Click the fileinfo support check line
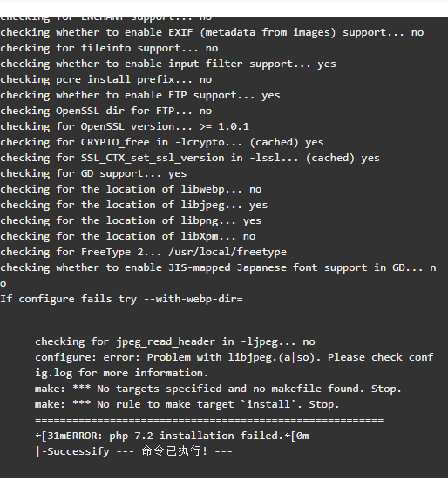Screen dimensions: 448x480 click(x=109, y=48)
